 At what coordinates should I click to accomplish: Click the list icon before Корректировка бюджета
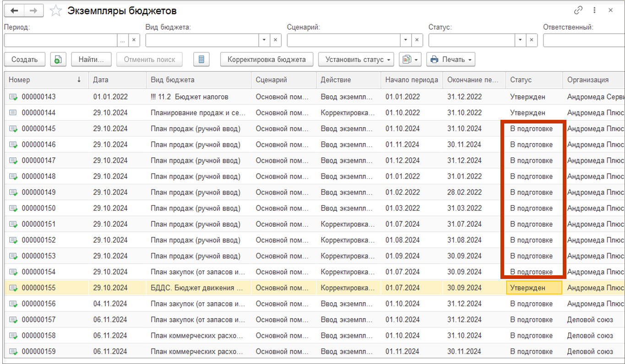pos(201,59)
